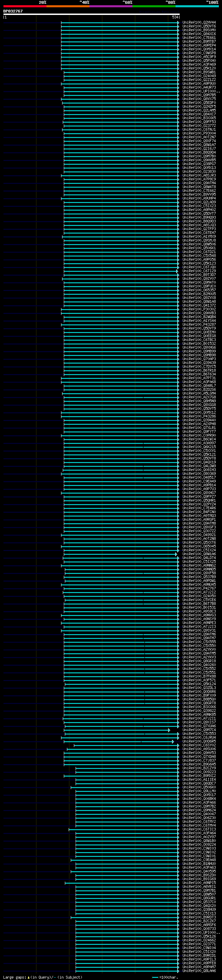
Task: Click the red ~20% identity legend bar
Action: point(25,6)
